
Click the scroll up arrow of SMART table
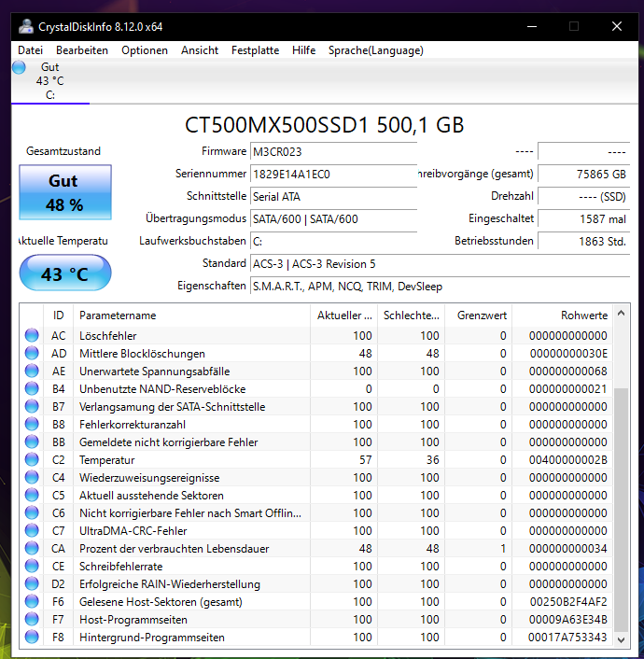pyautogui.click(x=622, y=314)
